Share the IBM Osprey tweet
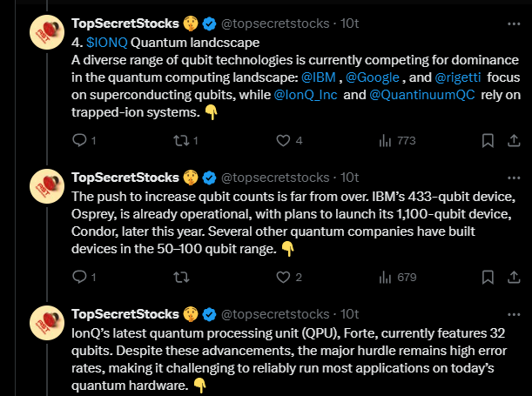The width and height of the screenshot is (532, 396). (x=514, y=277)
